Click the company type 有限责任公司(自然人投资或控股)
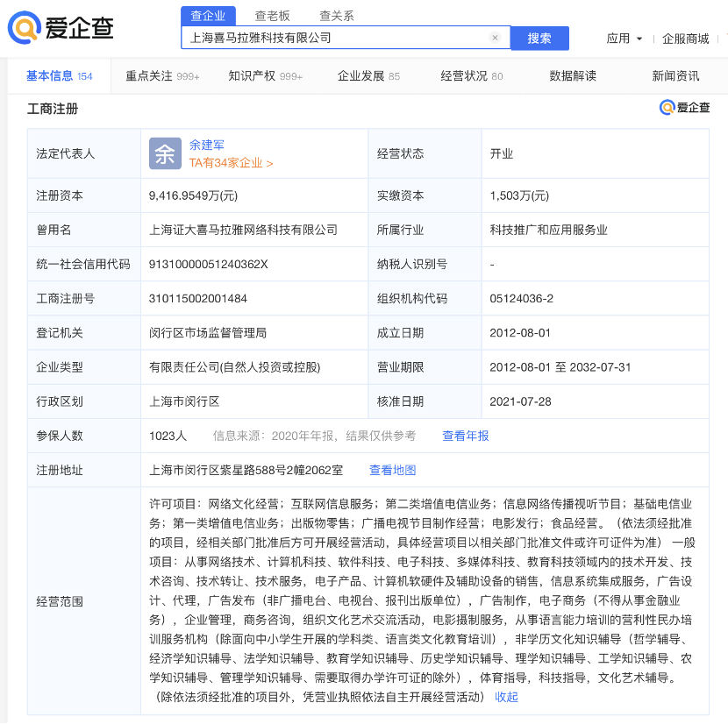This screenshot has width=728, height=724. click(234, 367)
